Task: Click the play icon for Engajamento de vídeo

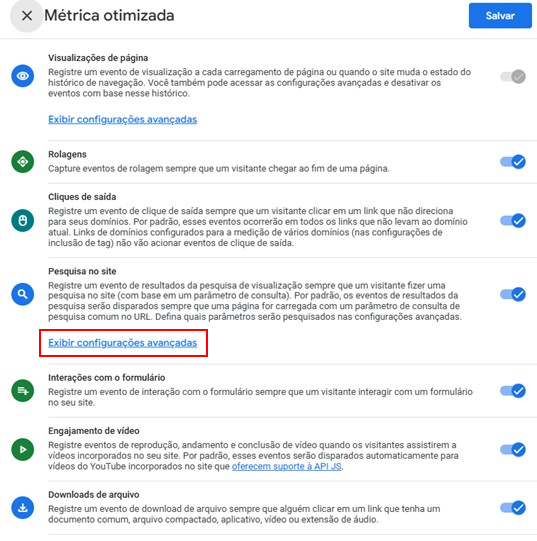Action: point(23,450)
